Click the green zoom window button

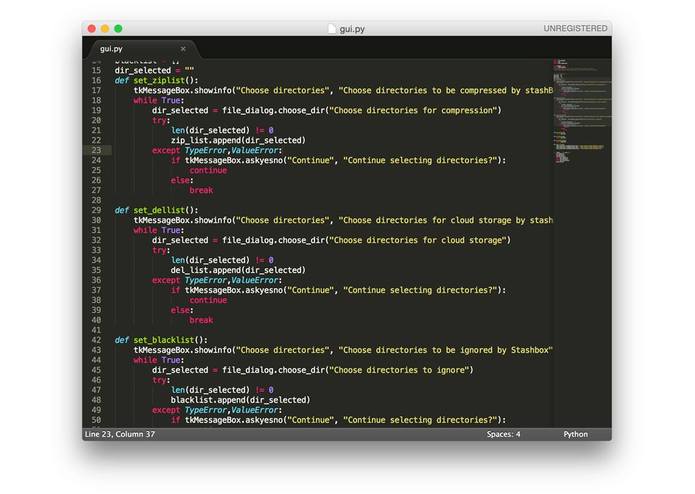pos(118,29)
